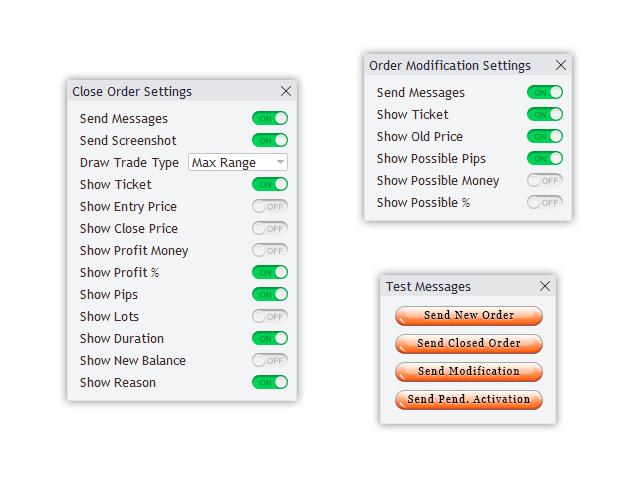Click the Show Possible Money label
The width and height of the screenshot is (640, 480).
pos(438,180)
